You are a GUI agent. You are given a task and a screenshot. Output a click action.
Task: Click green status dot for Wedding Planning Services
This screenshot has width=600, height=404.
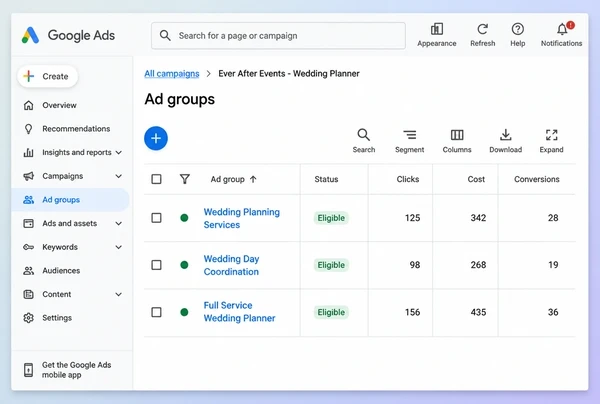184,218
